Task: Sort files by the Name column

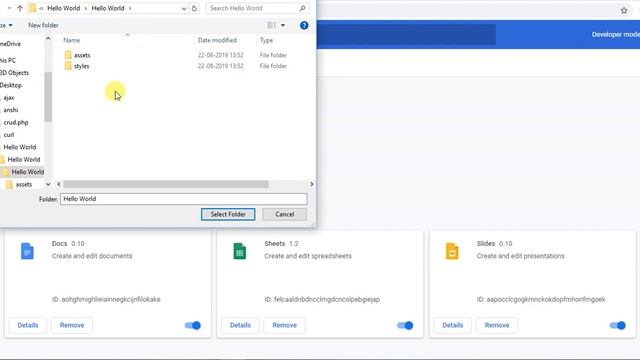Action: [x=71, y=40]
